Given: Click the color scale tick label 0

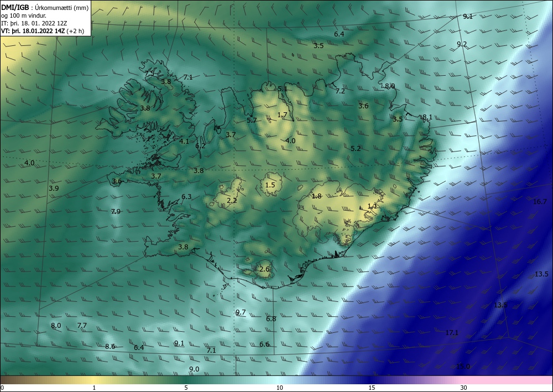Looking at the screenshot, I should 2,388.
